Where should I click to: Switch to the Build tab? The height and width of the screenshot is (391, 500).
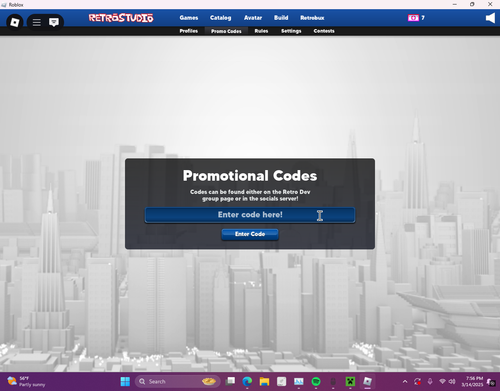(x=281, y=18)
